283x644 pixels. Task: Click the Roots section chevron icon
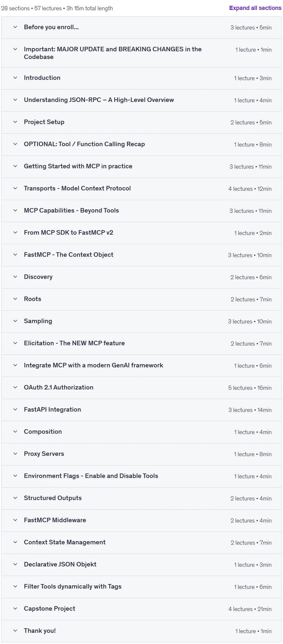tap(15, 299)
